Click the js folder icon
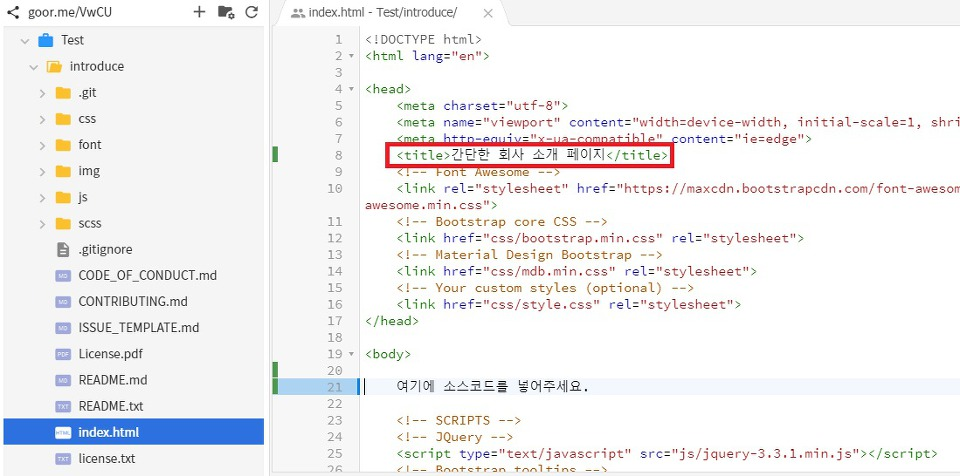The width and height of the screenshot is (960, 476). pos(63,197)
